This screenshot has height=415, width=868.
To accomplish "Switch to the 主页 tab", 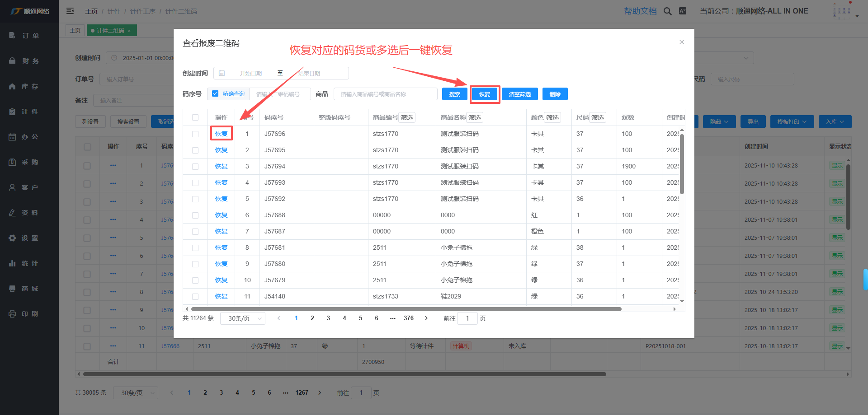I will click(75, 31).
